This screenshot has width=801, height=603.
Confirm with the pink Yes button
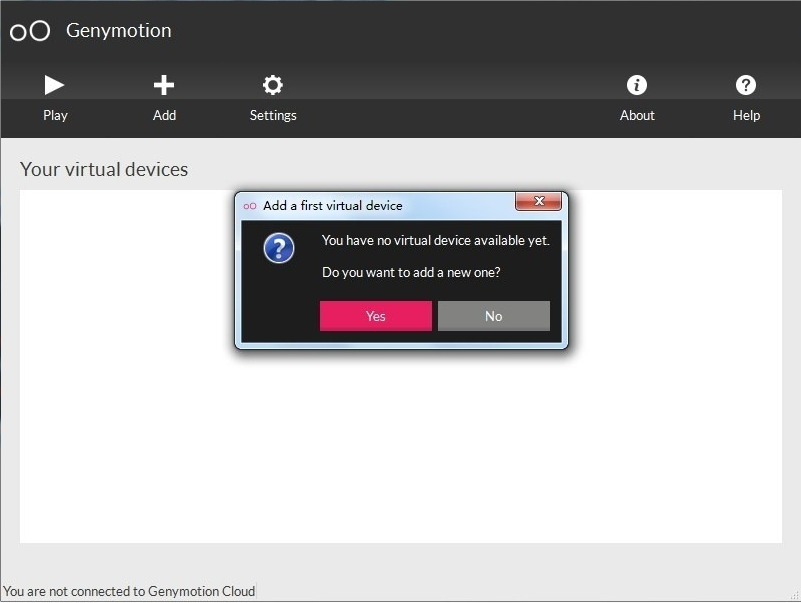376,316
